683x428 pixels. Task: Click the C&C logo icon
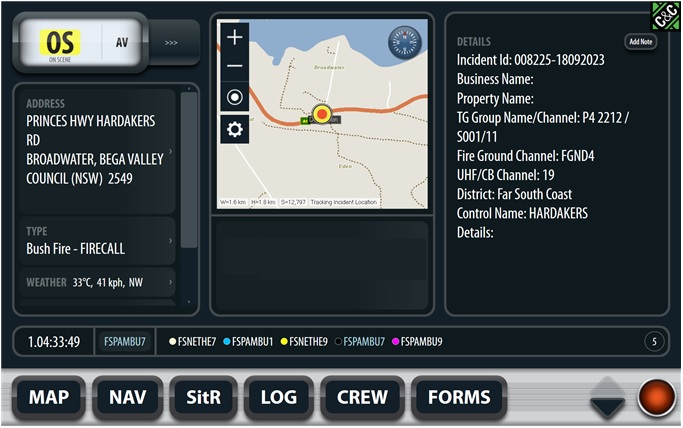(665, 16)
